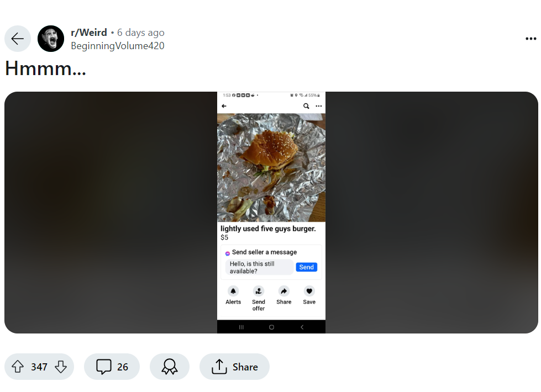Open the 26 comments

click(x=112, y=367)
